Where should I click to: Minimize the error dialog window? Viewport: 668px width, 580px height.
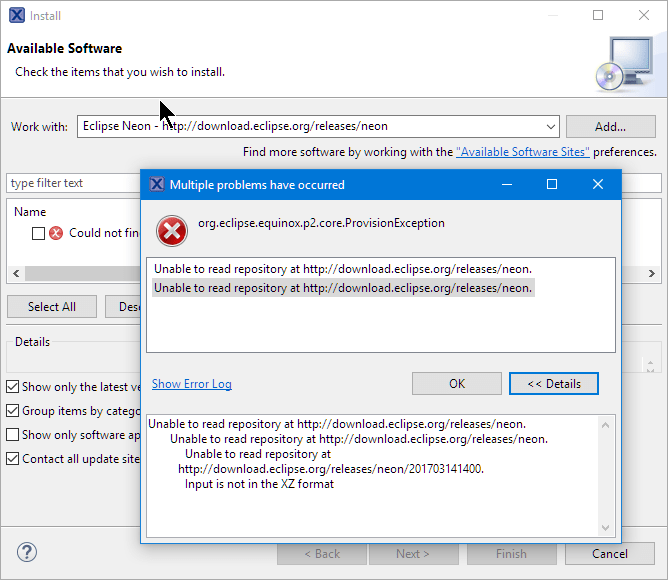coord(507,184)
